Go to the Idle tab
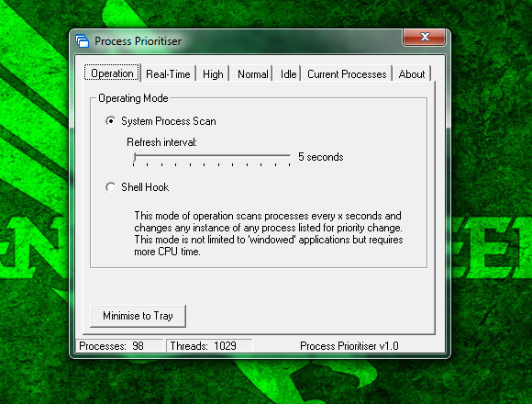This screenshot has width=532, height=404. (x=288, y=74)
